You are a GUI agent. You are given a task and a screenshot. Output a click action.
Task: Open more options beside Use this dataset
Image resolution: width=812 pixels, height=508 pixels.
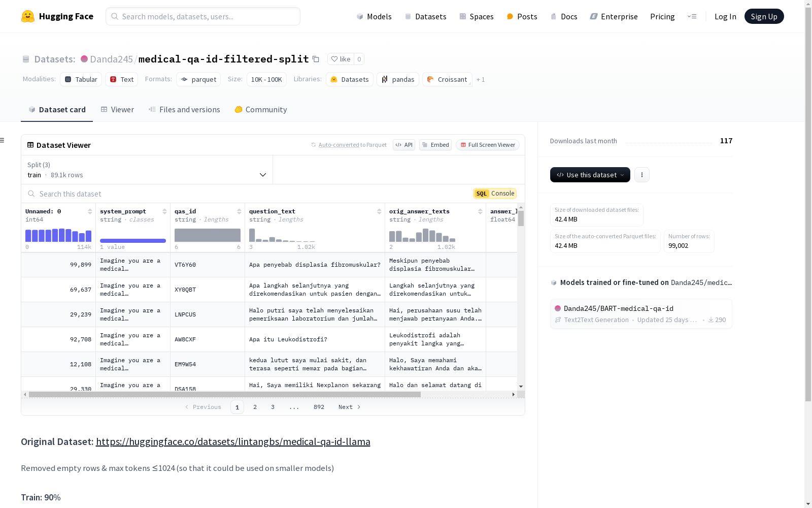pos(642,175)
